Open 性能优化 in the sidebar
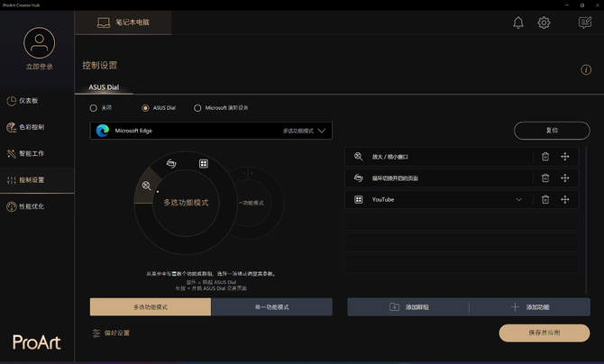Screen dimensions: 604x364 coord(37,206)
